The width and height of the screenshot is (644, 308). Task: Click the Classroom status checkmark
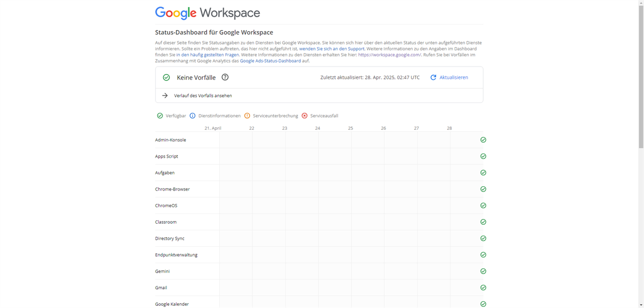483,222
